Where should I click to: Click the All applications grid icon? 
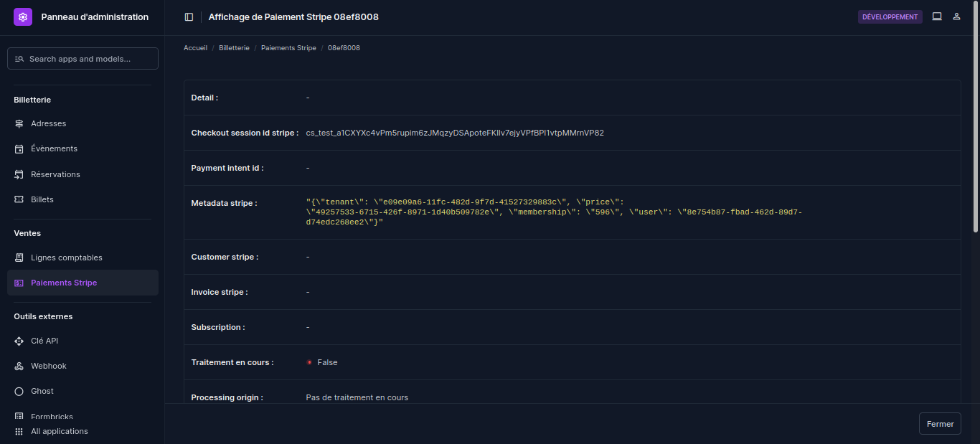pos(19,431)
